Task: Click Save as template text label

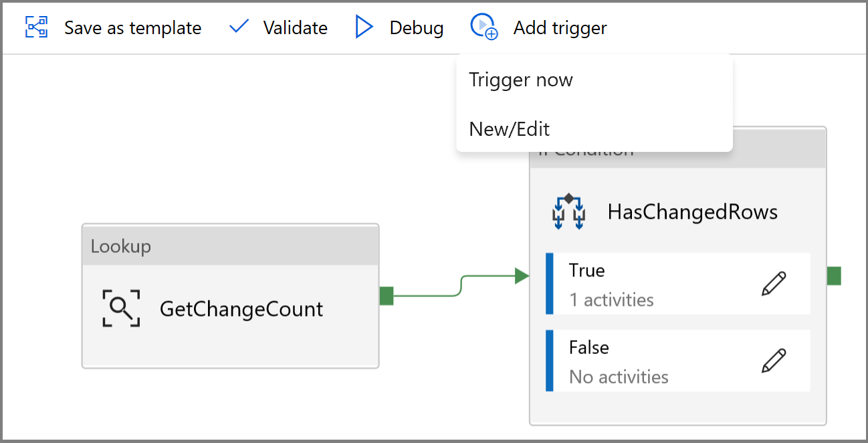Action: pos(132,27)
